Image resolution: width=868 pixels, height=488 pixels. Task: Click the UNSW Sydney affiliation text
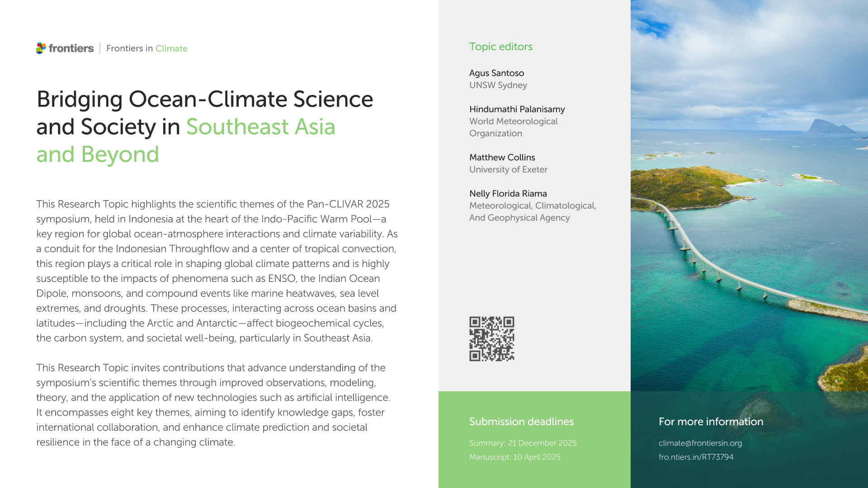coord(498,85)
